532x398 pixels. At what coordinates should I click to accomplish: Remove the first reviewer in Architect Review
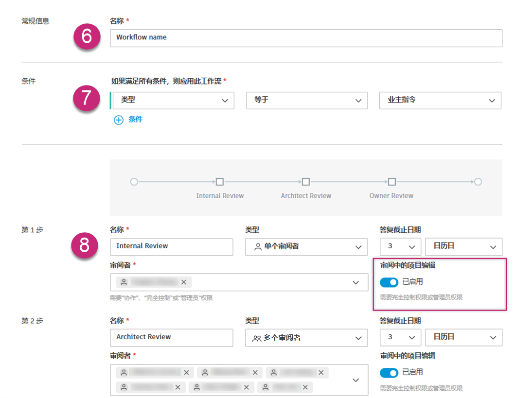coord(186,373)
